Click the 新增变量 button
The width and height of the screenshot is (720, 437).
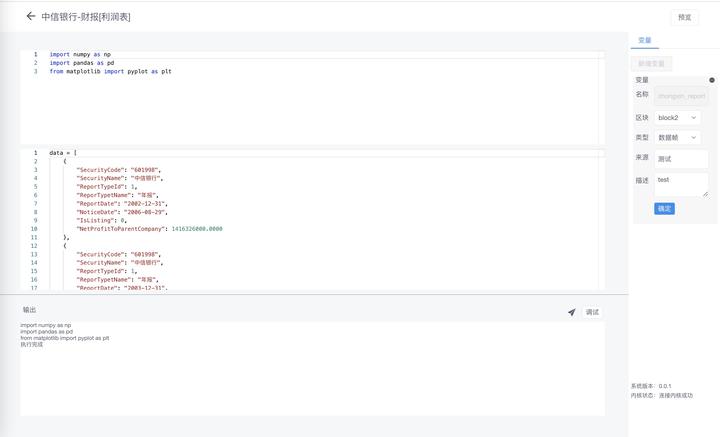coord(651,63)
